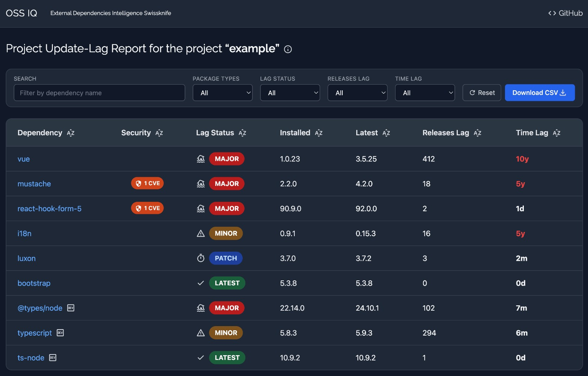This screenshot has height=376, width=588.
Task: Click the wave icon beside vue's MAJOR badge
Action: (x=200, y=159)
